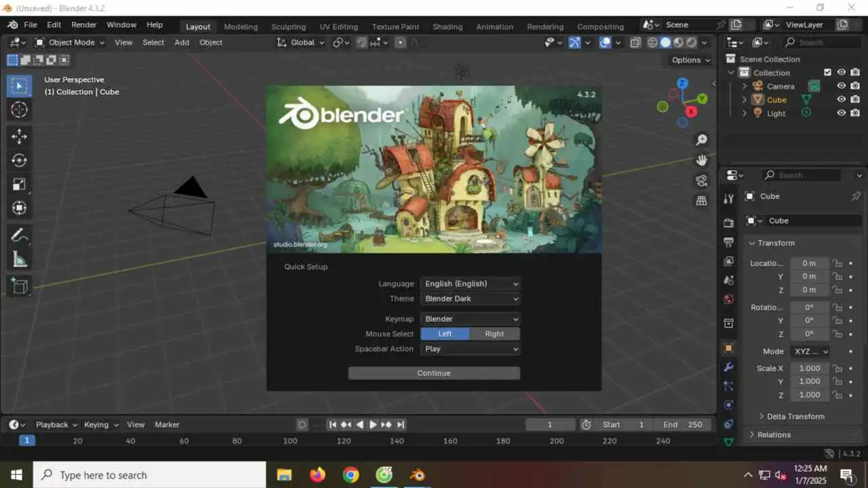
Task: Click the Blender logo menu icon
Action: pos(12,24)
